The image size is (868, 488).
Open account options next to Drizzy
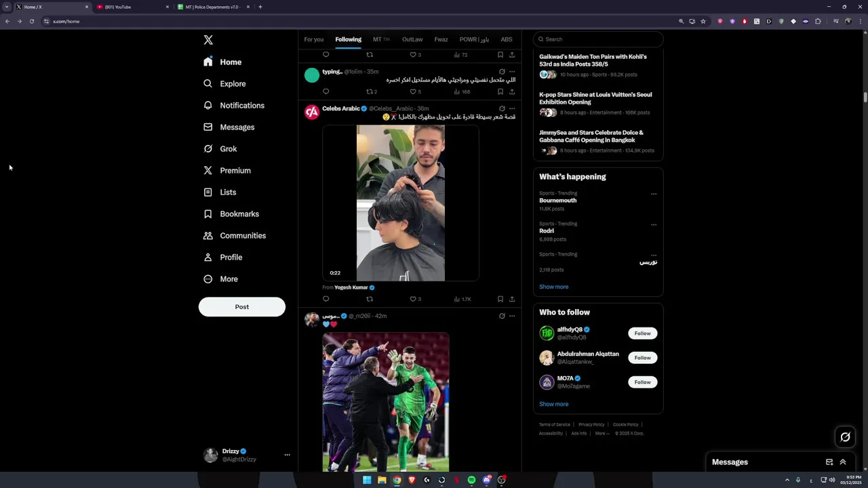click(287, 455)
